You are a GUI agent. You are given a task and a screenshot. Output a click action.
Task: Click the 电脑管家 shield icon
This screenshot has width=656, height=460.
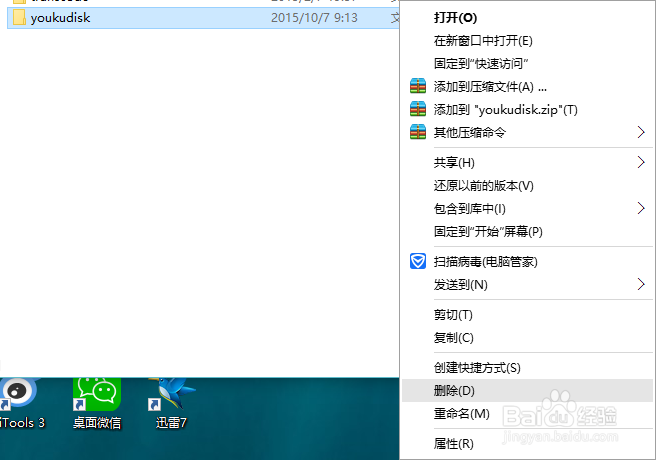(418, 261)
